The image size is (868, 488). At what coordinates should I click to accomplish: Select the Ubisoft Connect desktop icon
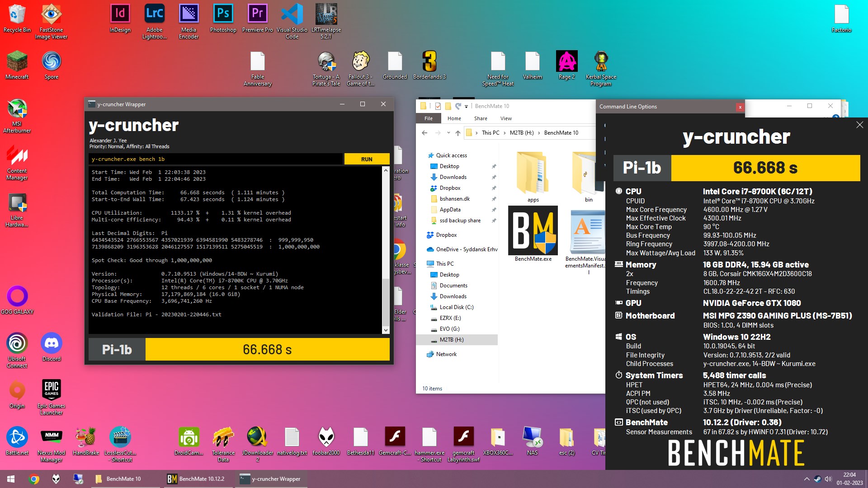click(x=17, y=350)
